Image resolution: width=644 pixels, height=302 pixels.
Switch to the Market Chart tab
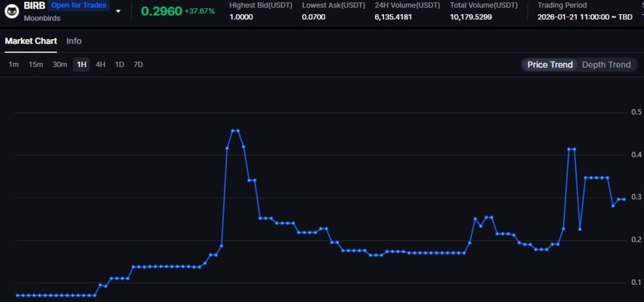tap(31, 41)
